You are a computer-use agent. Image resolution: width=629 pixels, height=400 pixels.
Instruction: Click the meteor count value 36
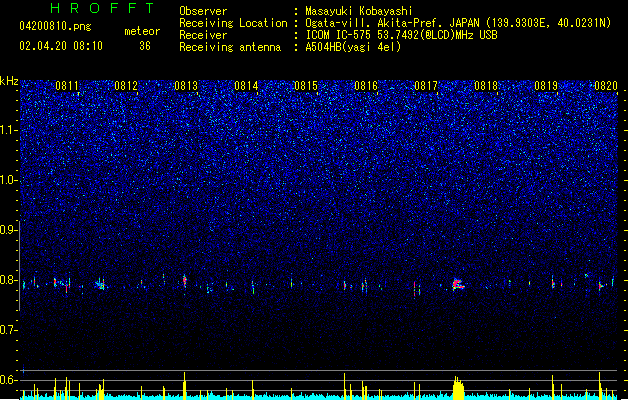pyautogui.click(x=145, y=46)
